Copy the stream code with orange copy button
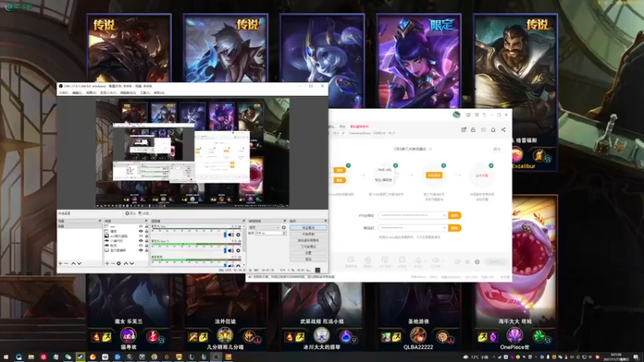 point(455,228)
